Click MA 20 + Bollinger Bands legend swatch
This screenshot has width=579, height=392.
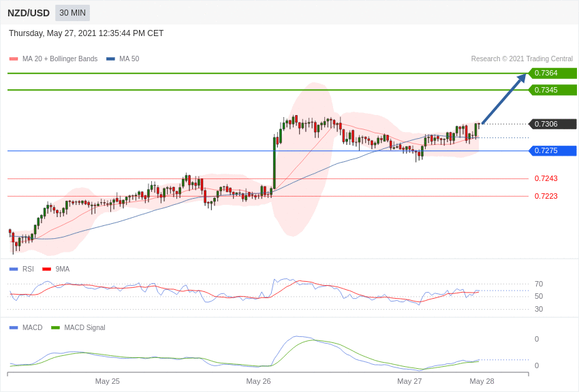pyautogui.click(x=14, y=59)
